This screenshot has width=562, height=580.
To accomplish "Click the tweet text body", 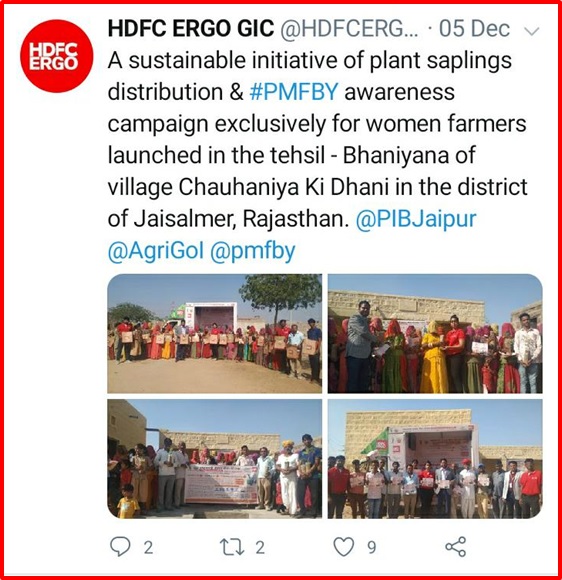I will (317, 155).
